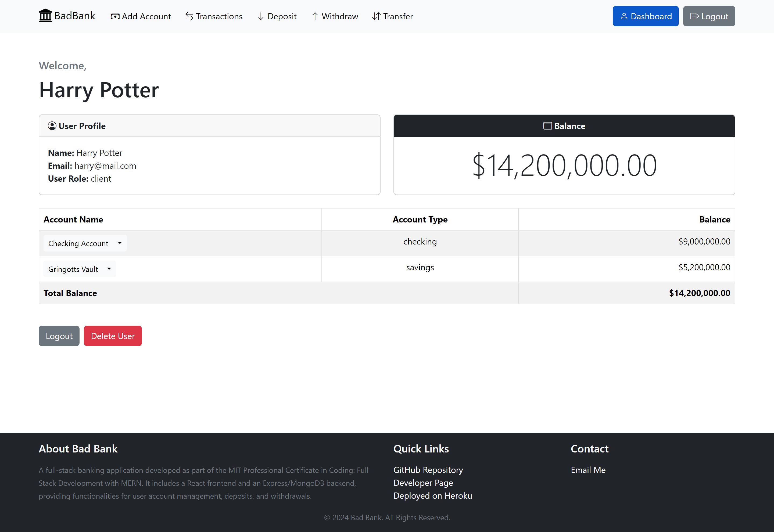Image resolution: width=774 pixels, height=532 pixels.
Task: Click the red Delete User button
Action: coord(113,336)
